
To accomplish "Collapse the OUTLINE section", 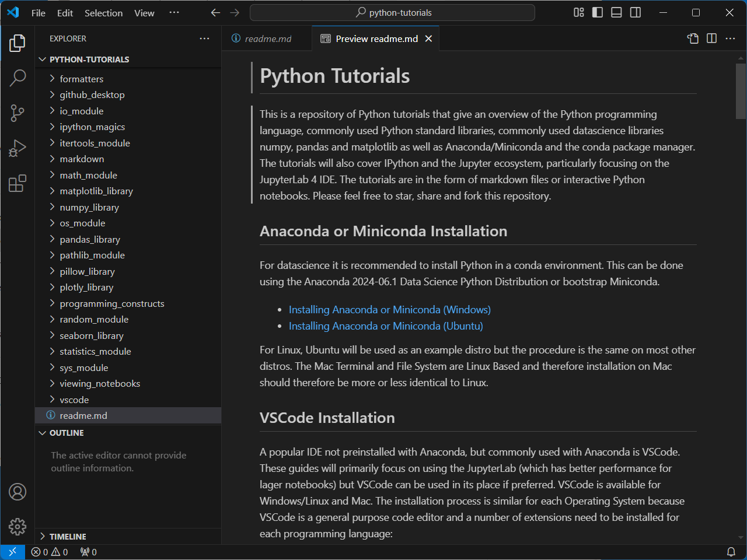I will [x=67, y=433].
